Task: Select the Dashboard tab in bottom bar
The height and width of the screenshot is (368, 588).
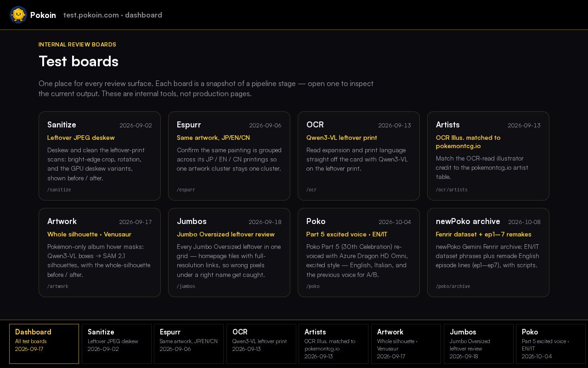Action: pos(44,344)
